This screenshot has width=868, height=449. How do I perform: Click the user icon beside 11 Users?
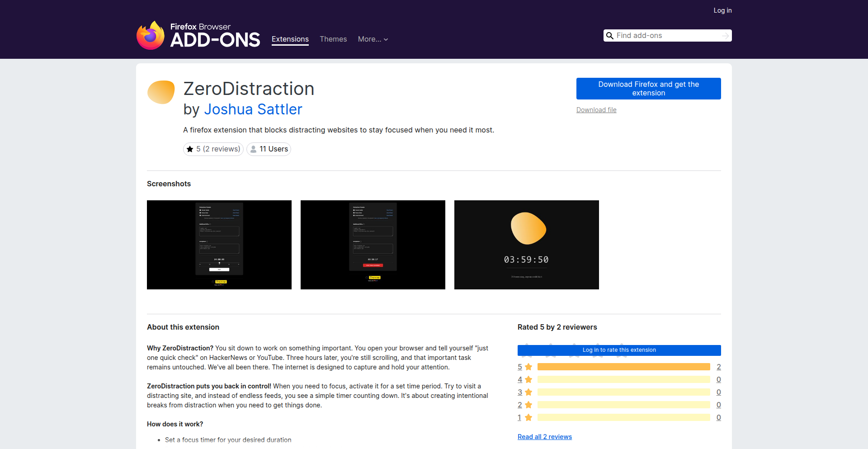[254, 149]
